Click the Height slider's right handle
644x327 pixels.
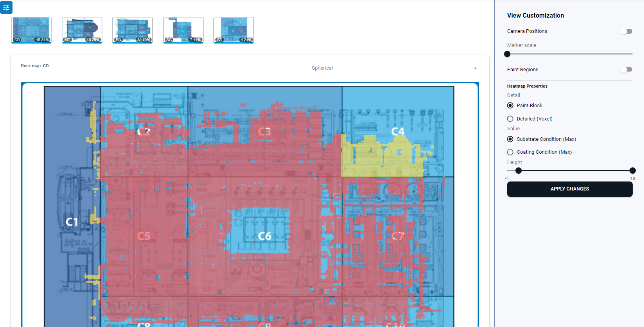[632, 171]
